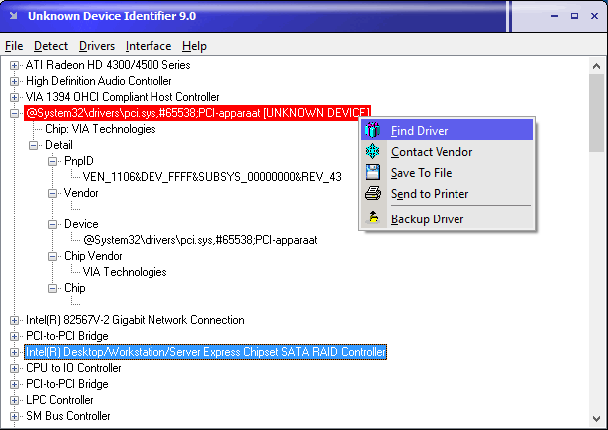Viewport: 608px width, 430px height.
Task: Open the Detect menu
Action: click(x=51, y=46)
